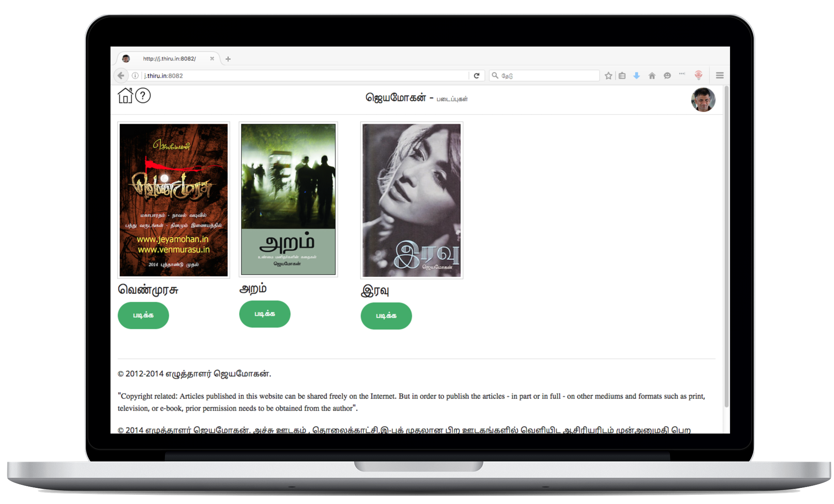Click the படிக்க button under அறம்

tap(265, 314)
